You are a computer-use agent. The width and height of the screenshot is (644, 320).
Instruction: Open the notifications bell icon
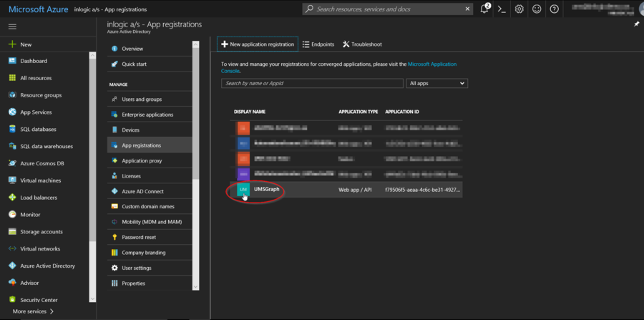click(484, 9)
